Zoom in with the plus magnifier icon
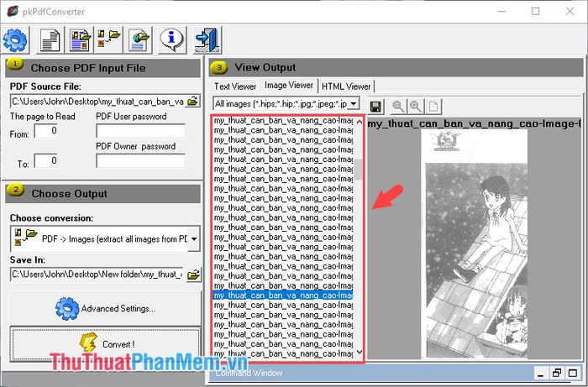The height and width of the screenshot is (387, 588). pyautogui.click(x=416, y=107)
